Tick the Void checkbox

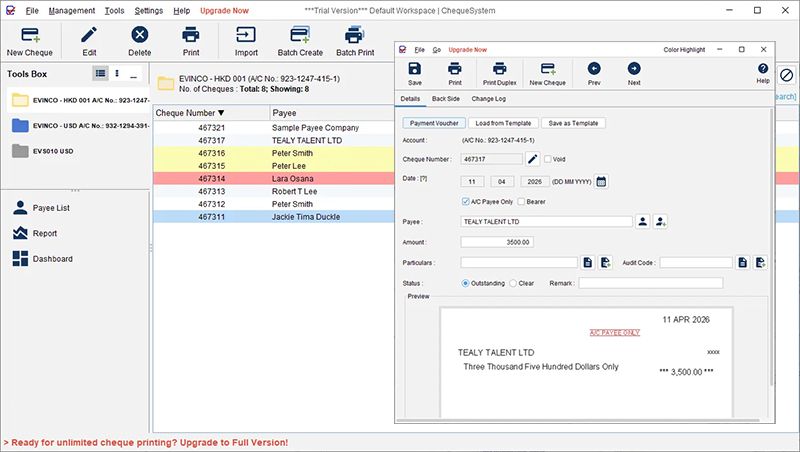pyautogui.click(x=547, y=159)
